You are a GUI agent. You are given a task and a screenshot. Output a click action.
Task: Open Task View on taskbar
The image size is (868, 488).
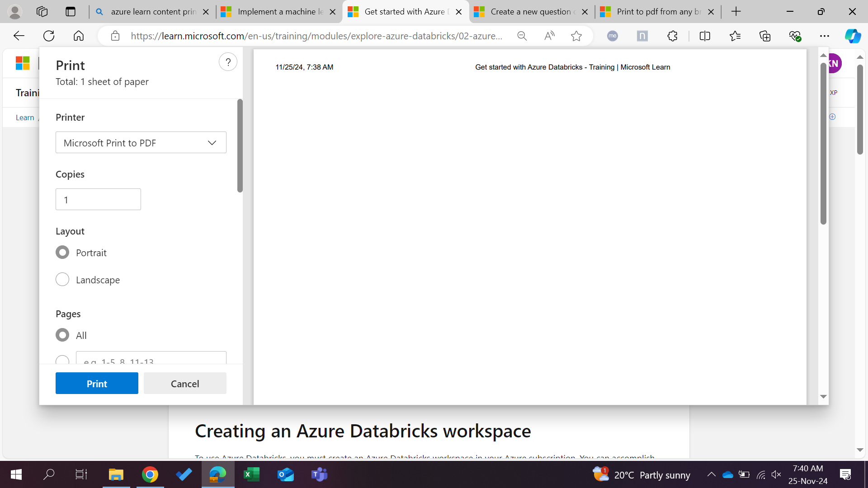click(81, 474)
